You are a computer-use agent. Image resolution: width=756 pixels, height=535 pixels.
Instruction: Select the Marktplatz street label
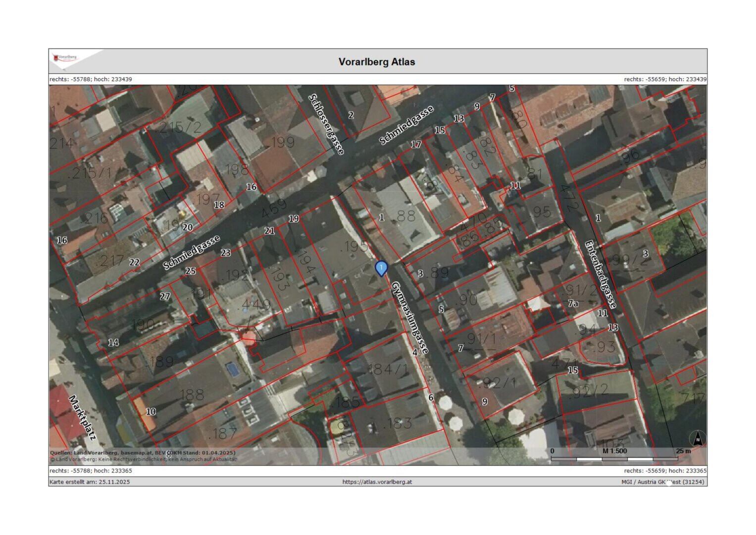(82, 417)
